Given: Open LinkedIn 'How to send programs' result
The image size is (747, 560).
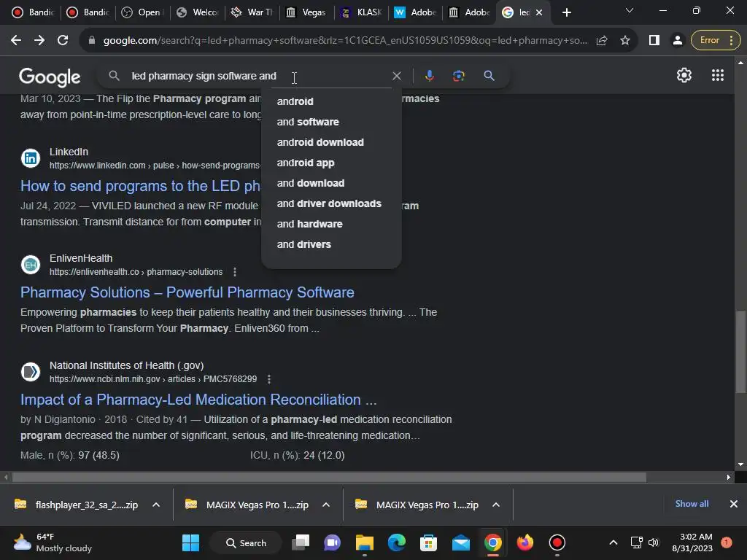Looking at the screenshot, I should click(x=140, y=186).
